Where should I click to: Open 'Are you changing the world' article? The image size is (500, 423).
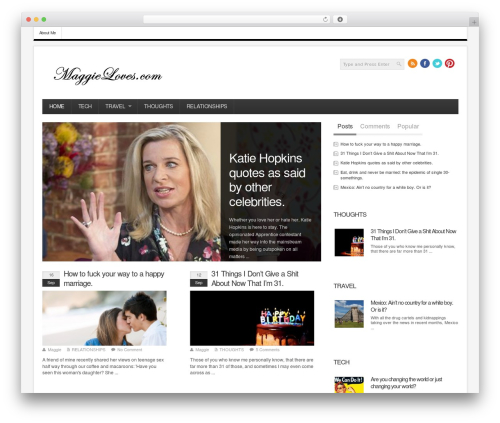[406, 383]
